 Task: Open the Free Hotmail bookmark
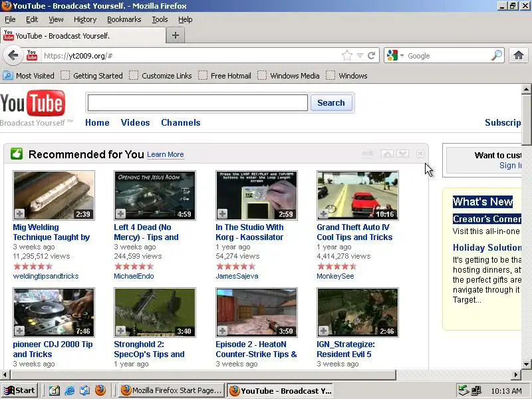click(225, 76)
